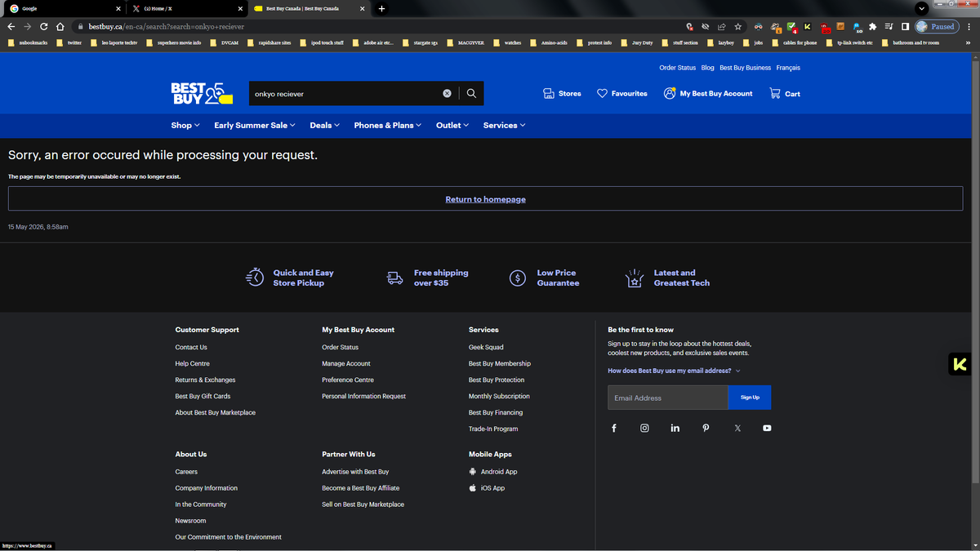Image resolution: width=980 pixels, height=551 pixels.
Task: Open the twitter bookmark folder
Action: 69,42
